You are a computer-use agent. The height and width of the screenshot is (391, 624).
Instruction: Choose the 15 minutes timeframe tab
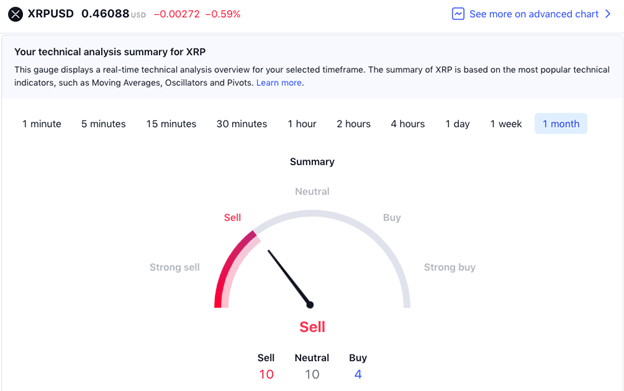point(171,124)
